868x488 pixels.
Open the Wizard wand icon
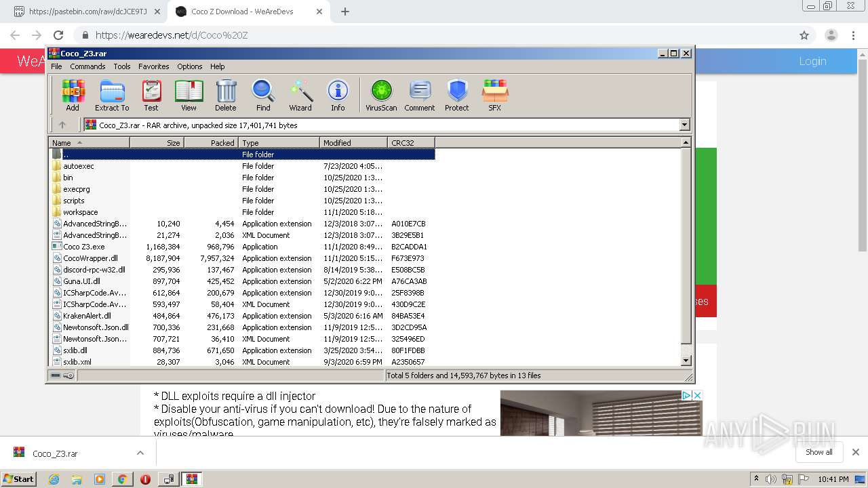pos(300,95)
